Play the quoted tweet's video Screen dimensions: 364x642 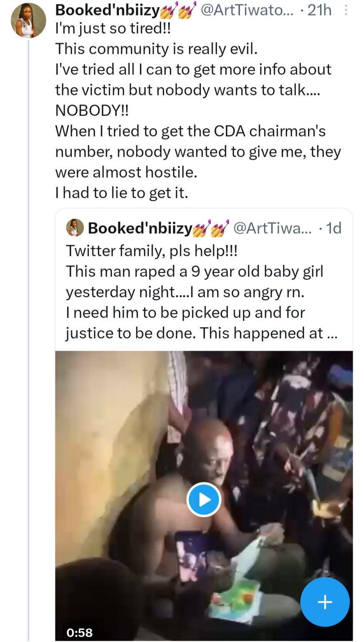pyautogui.click(x=203, y=499)
